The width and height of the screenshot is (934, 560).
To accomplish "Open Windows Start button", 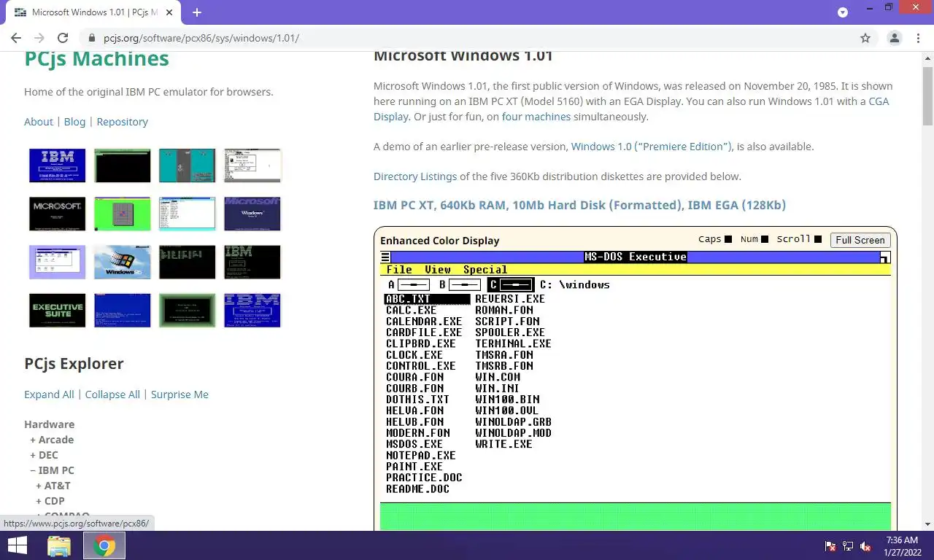I will 17,545.
